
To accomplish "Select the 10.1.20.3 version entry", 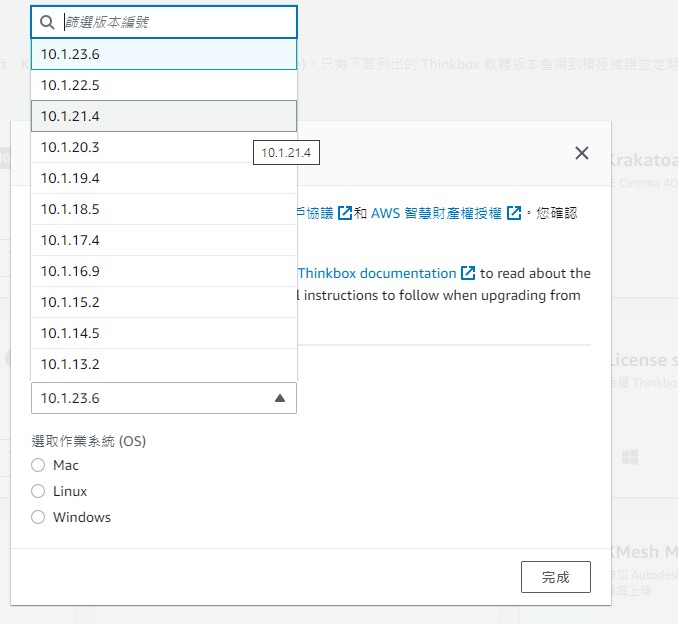I will point(164,147).
